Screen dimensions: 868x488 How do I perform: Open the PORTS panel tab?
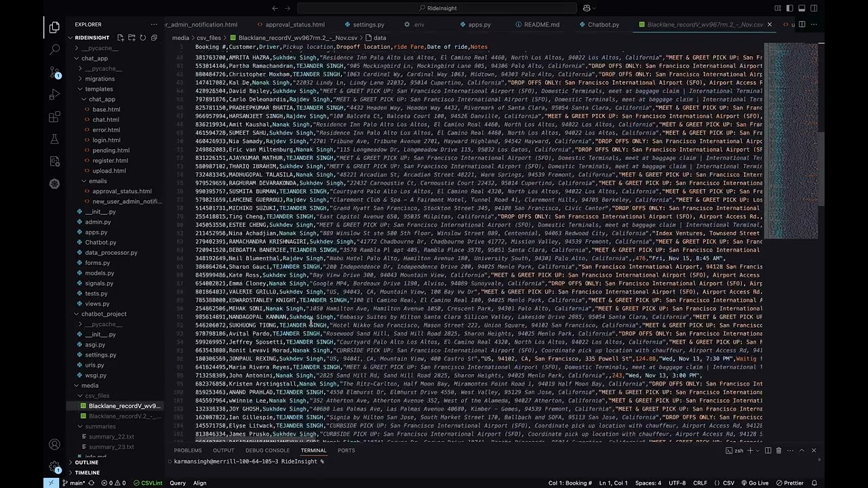click(x=346, y=450)
